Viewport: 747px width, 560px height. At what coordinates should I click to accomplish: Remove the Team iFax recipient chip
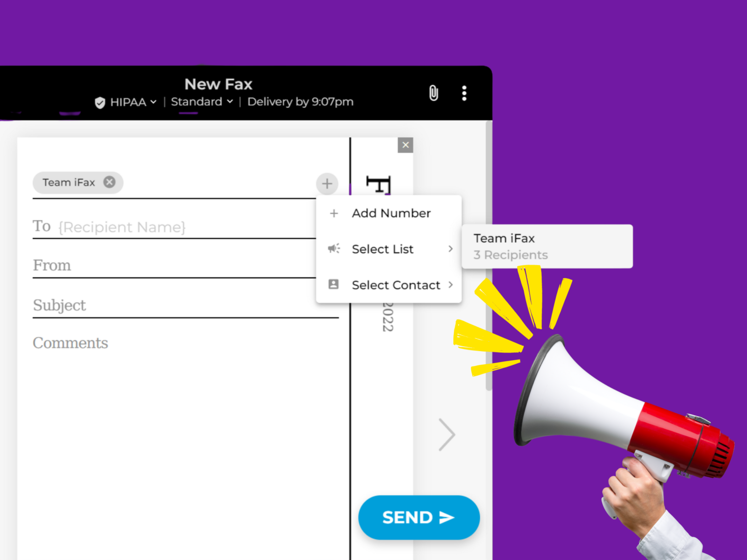109,182
